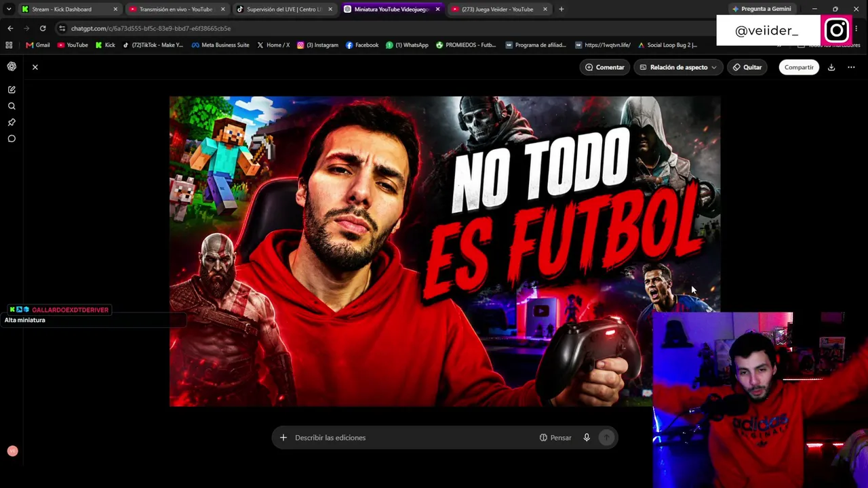Open the Programa de afiliad... bookmark
Screen dimensions: 868x488
(x=536, y=45)
